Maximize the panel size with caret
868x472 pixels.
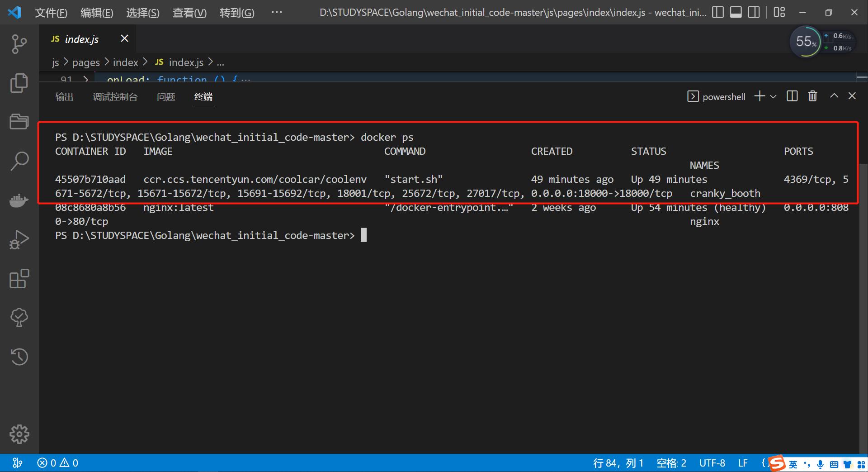click(x=834, y=96)
